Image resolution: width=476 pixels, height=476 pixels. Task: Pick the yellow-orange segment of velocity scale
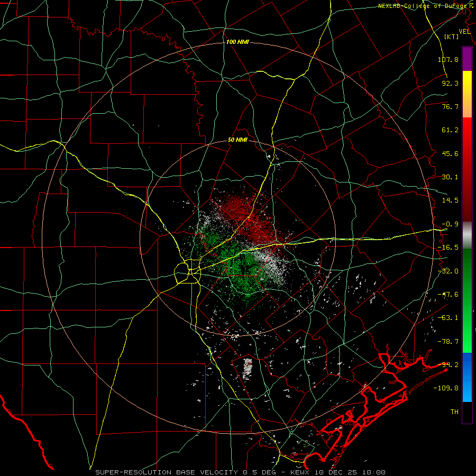tap(467, 94)
